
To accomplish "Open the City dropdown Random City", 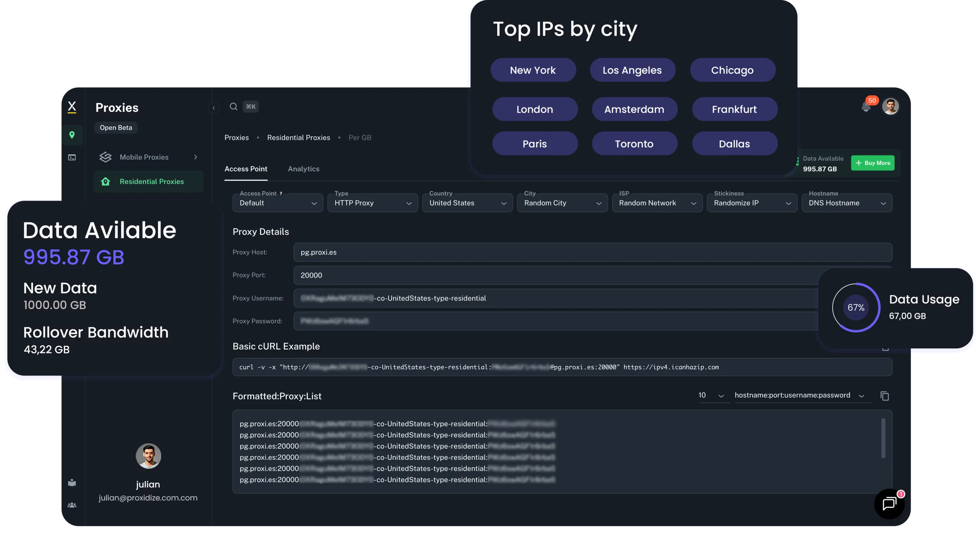I will [562, 203].
